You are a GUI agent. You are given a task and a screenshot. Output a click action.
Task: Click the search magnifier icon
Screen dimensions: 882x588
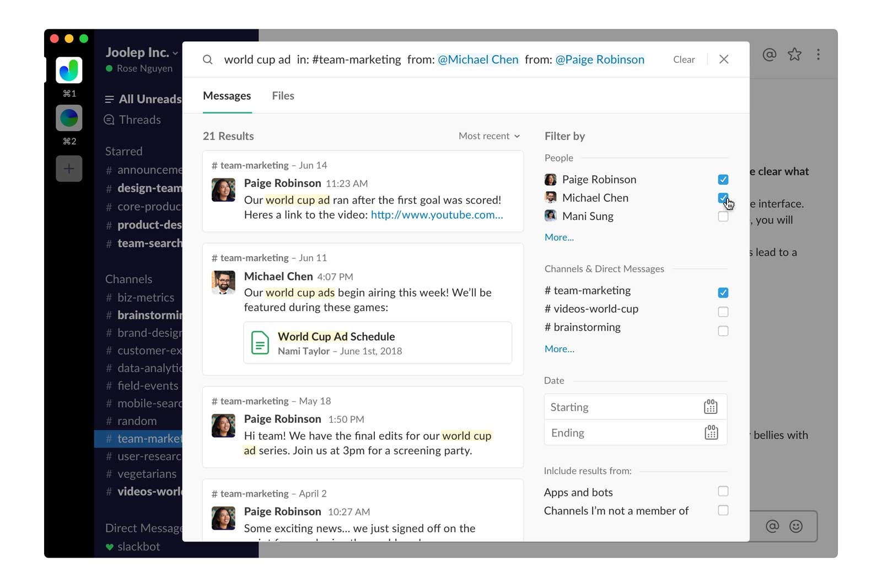point(207,60)
